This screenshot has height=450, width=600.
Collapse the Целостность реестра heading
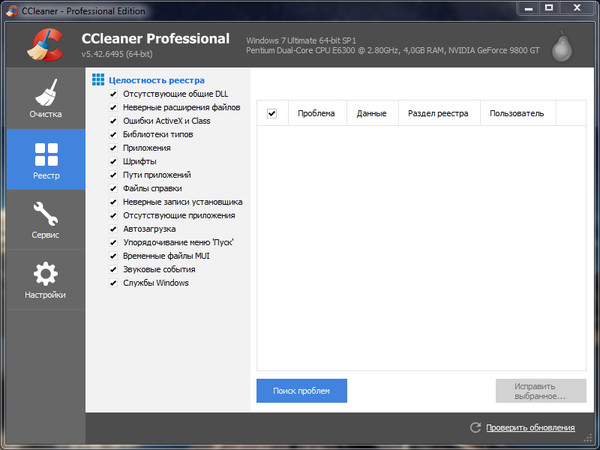click(x=149, y=80)
